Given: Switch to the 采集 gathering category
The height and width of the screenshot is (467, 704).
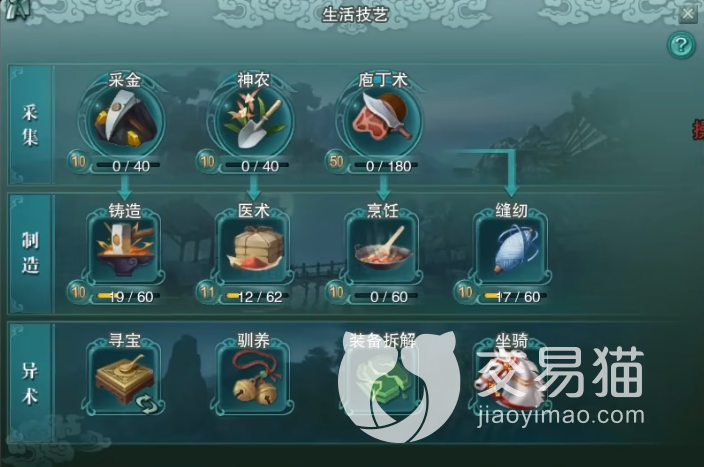Looking at the screenshot, I should (30, 125).
